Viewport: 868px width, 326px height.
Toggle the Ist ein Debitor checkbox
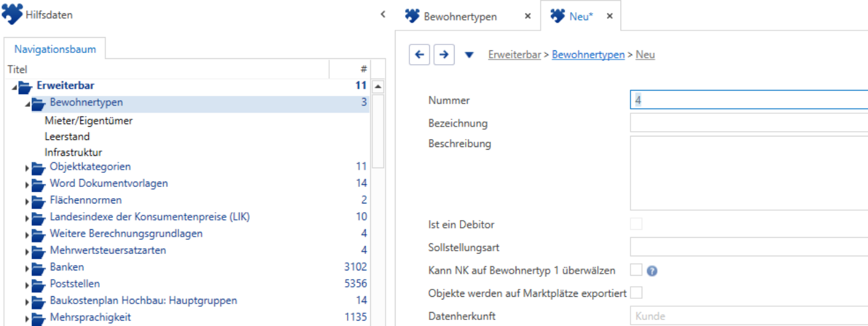pyautogui.click(x=636, y=224)
